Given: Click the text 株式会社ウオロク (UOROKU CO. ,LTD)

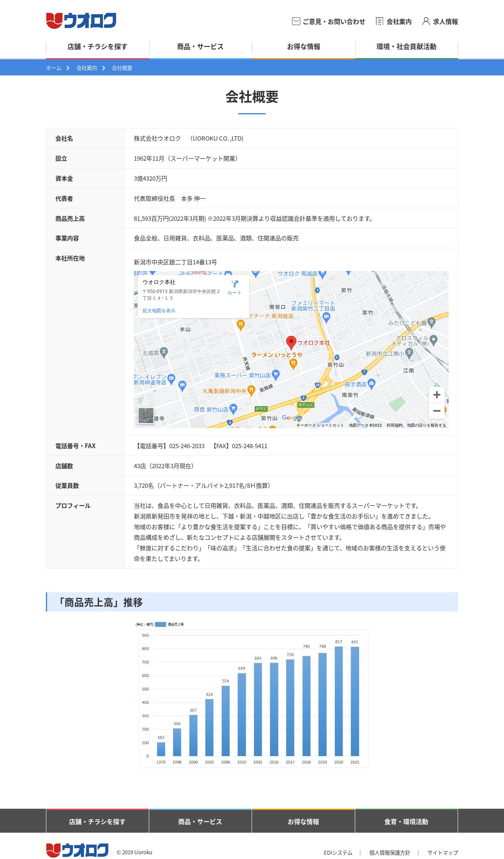Looking at the screenshot, I should point(189,138).
